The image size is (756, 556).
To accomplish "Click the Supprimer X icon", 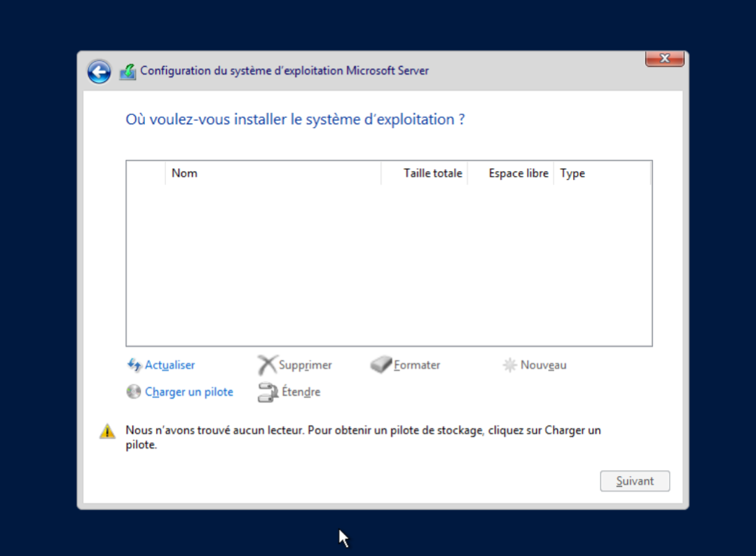I will click(x=267, y=365).
